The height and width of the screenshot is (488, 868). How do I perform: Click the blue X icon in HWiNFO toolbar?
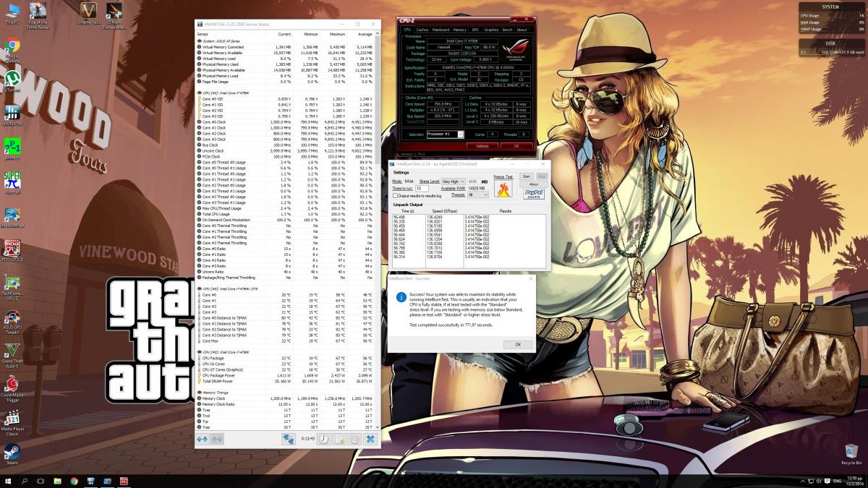(370, 439)
